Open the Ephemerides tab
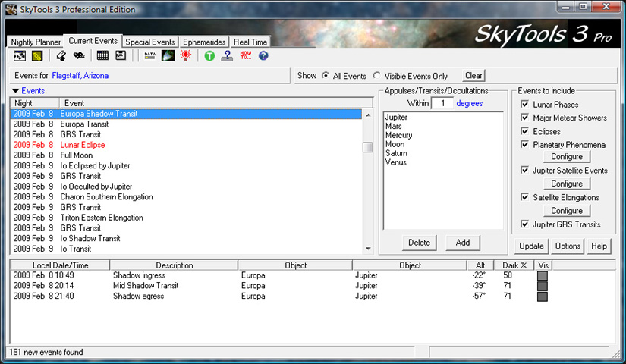The height and width of the screenshot is (364, 626). click(204, 42)
